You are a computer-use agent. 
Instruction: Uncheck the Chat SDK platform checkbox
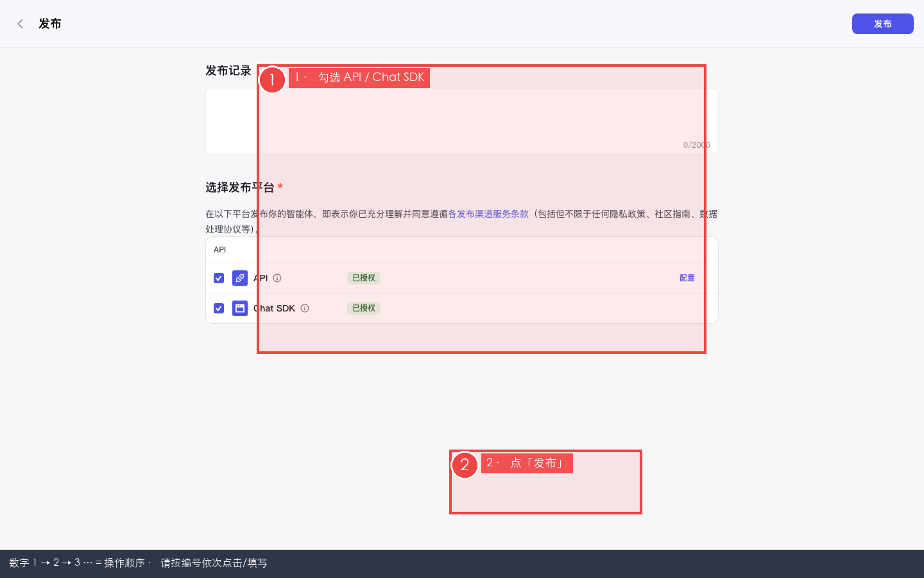(x=219, y=308)
